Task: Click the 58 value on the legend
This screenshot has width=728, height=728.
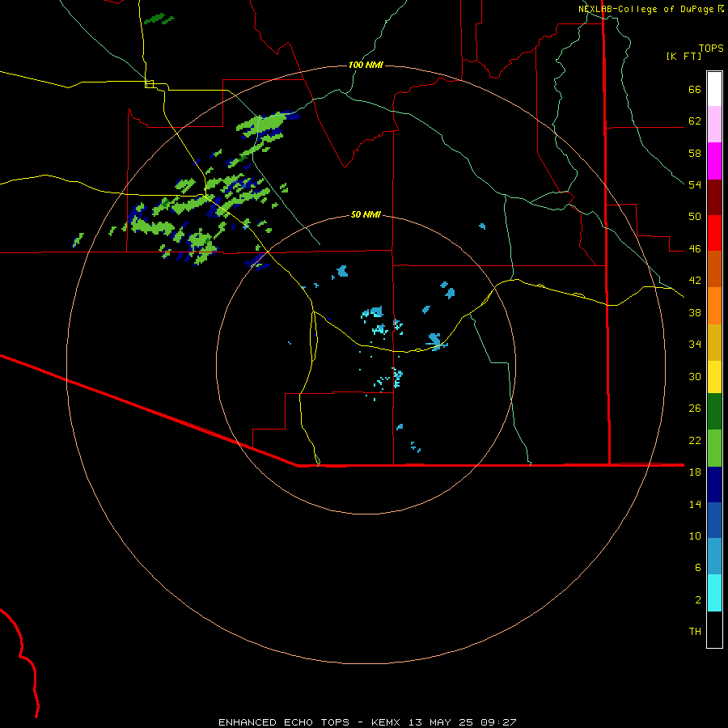Action: coord(695,153)
